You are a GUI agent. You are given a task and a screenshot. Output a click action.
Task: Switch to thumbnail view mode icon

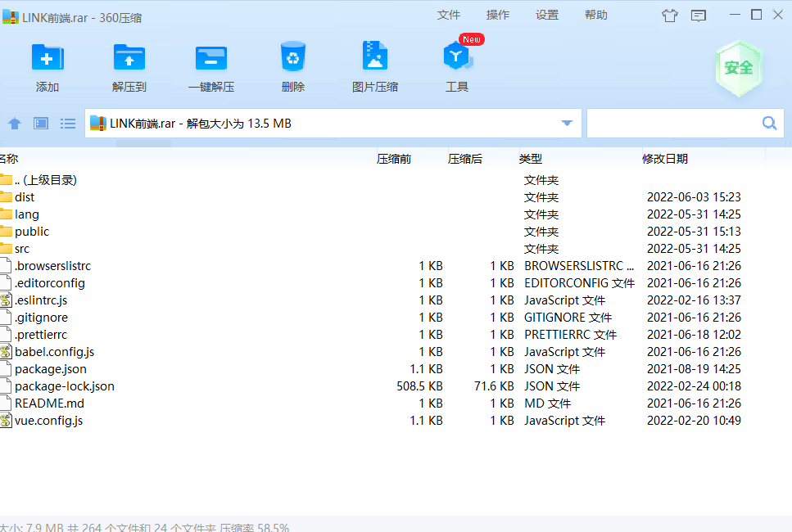[x=41, y=124]
